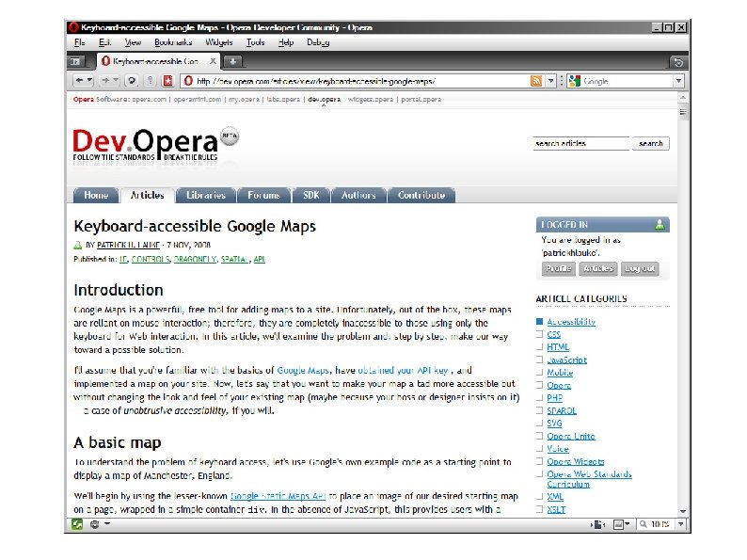The image size is (747, 560).
Task: Click the Articles button in logged-in panel
Action: coord(598,269)
